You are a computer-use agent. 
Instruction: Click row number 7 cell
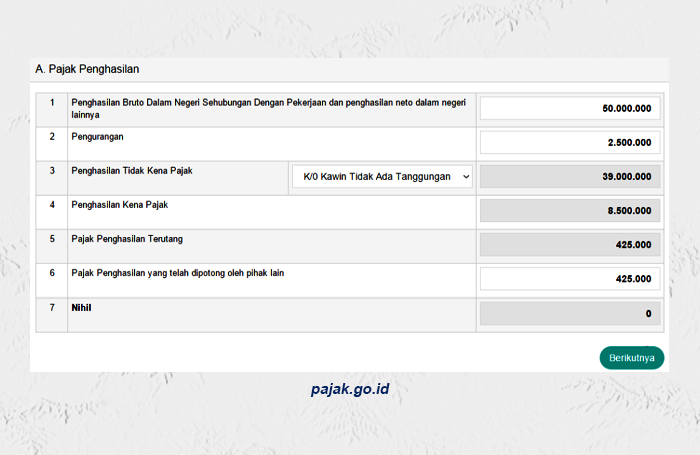pos(51,307)
